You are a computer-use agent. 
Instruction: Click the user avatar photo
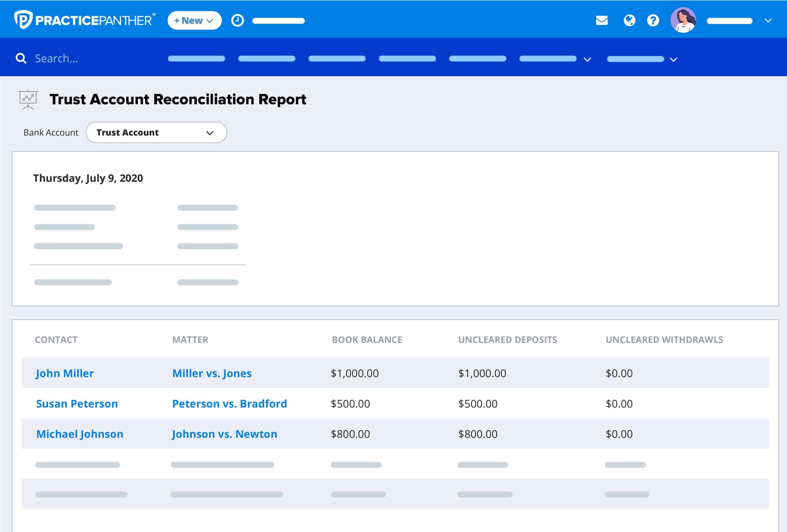684,20
